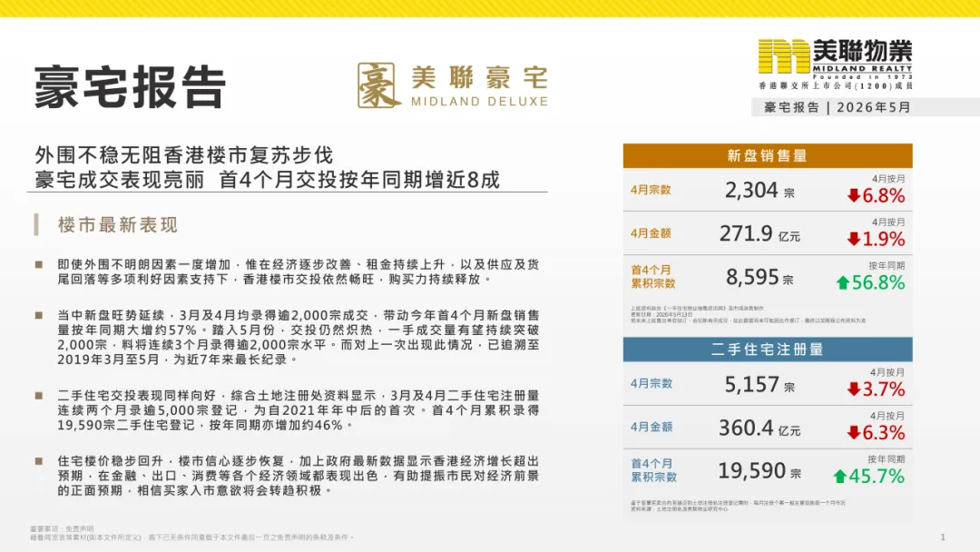Click paragraph starting 二手住宅交投表现同样向好
This screenshot has height=552, width=980.
pyautogui.click(x=299, y=410)
